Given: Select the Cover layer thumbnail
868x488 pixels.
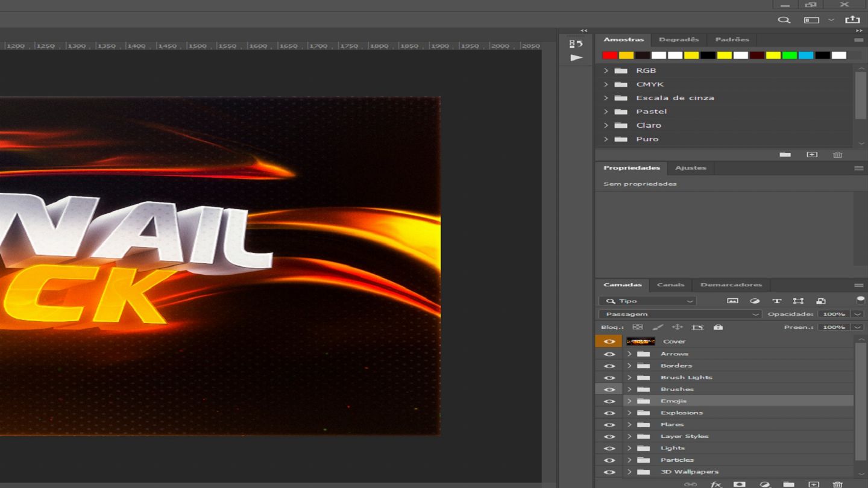Looking at the screenshot, I should 641,342.
